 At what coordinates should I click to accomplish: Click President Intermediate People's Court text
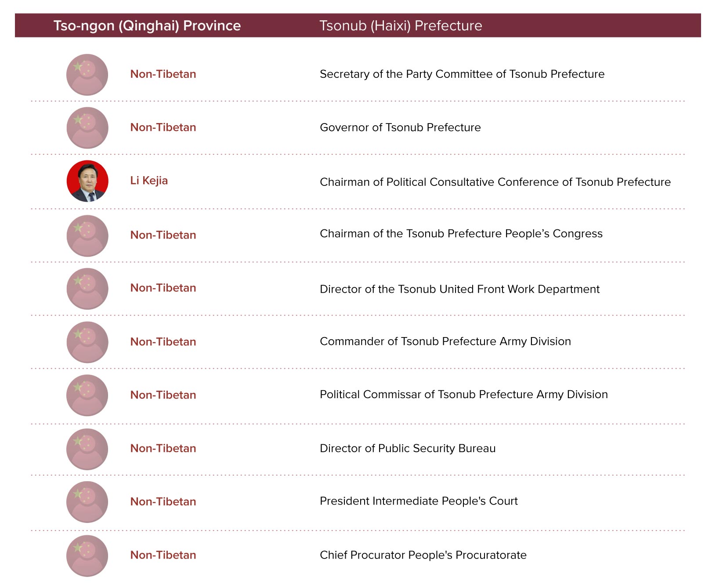(x=419, y=501)
